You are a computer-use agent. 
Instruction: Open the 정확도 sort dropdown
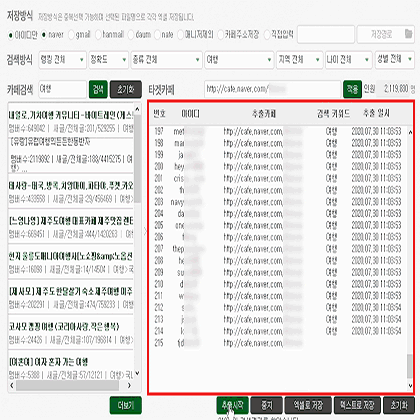(x=108, y=60)
